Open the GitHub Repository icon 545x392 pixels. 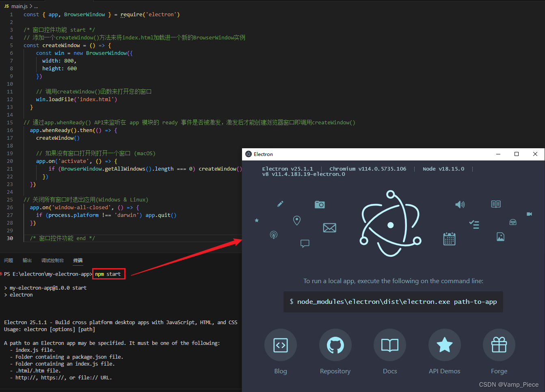pos(335,345)
